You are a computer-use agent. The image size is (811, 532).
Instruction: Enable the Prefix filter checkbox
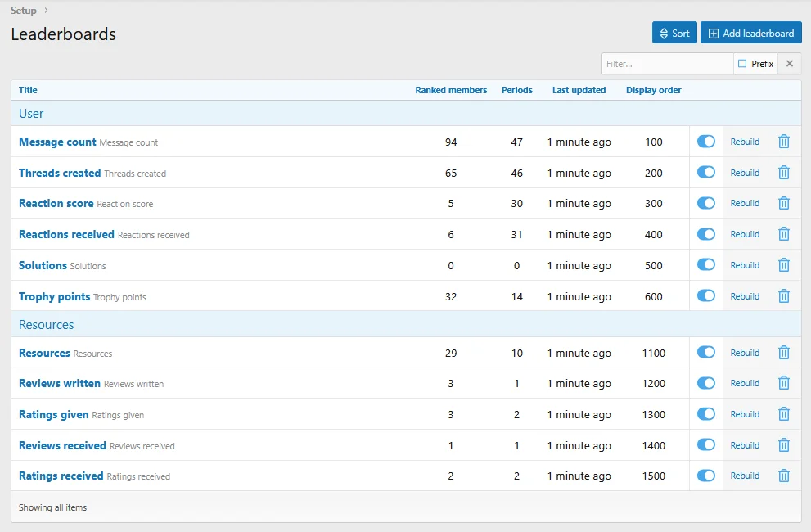(742, 64)
